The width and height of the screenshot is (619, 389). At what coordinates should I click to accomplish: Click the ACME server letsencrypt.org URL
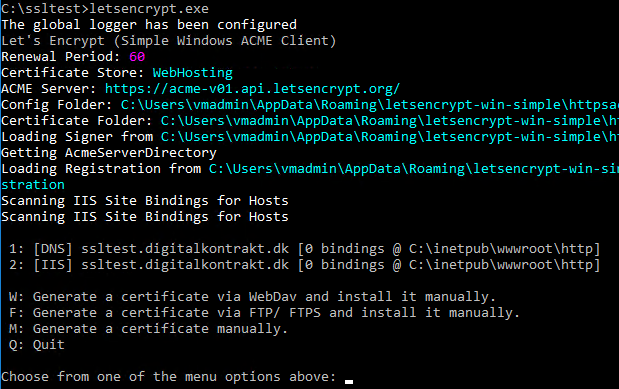coord(252,88)
